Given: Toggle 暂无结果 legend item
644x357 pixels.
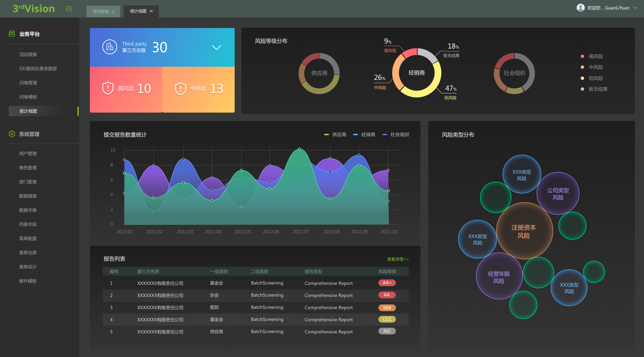Looking at the screenshot, I should pos(595,89).
